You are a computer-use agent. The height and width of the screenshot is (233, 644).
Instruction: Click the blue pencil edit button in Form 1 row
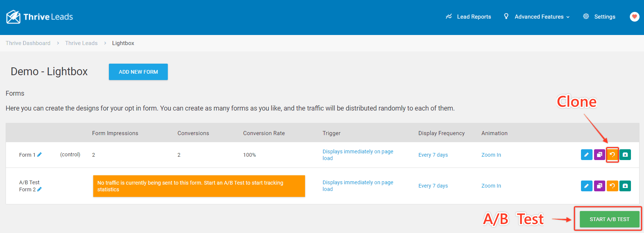[x=587, y=154]
